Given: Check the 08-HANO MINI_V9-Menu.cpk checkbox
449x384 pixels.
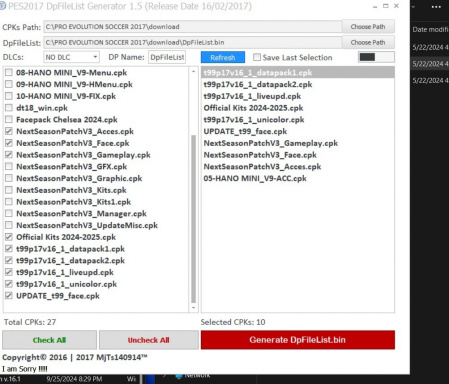Looking at the screenshot, I should point(9,73).
